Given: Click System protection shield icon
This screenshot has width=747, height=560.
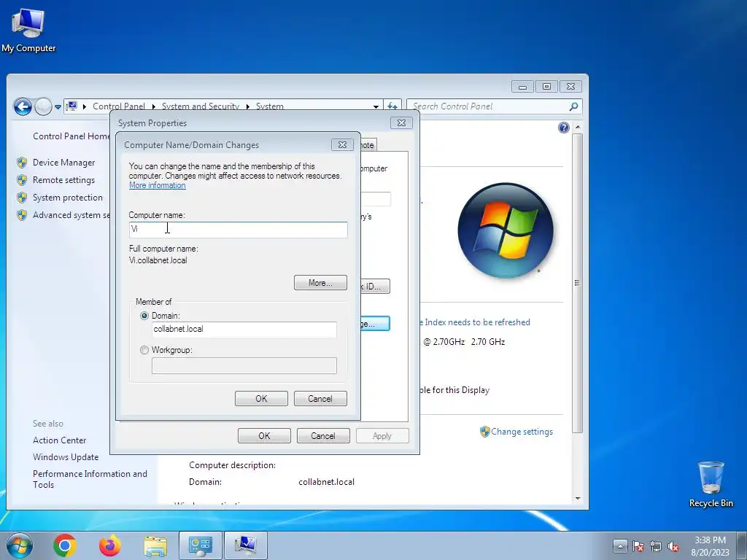Looking at the screenshot, I should click(x=22, y=197).
